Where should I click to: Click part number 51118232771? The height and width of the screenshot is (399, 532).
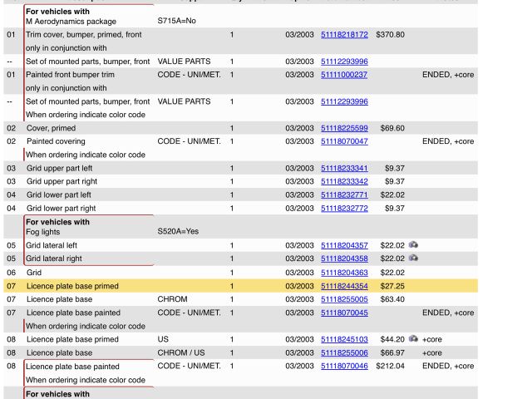point(344,195)
